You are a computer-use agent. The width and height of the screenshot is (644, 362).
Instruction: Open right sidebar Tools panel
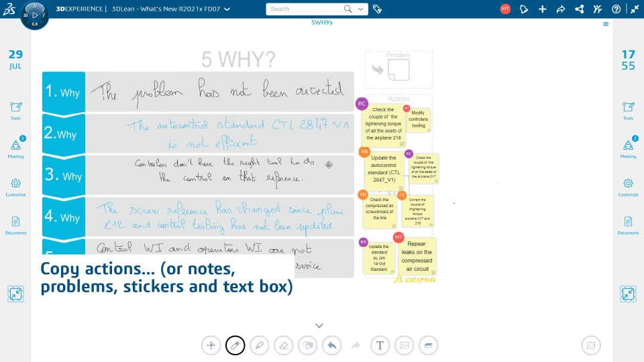pos(628,111)
